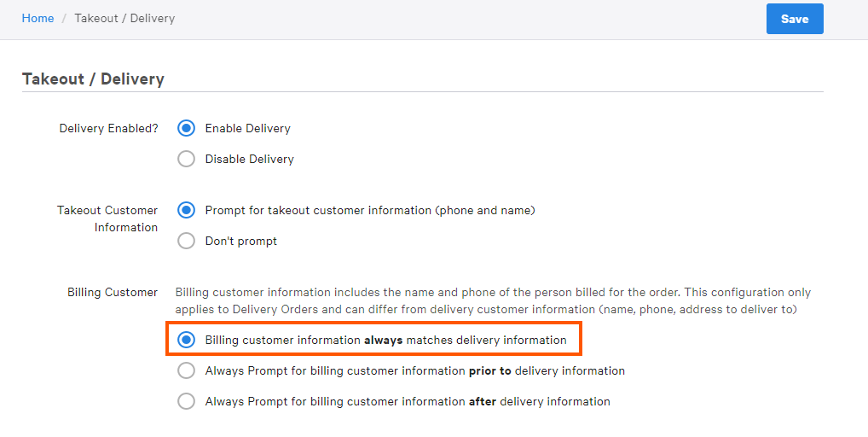Click the 'Disable Delivery' label text

pyautogui.click(x=249, y=159)
